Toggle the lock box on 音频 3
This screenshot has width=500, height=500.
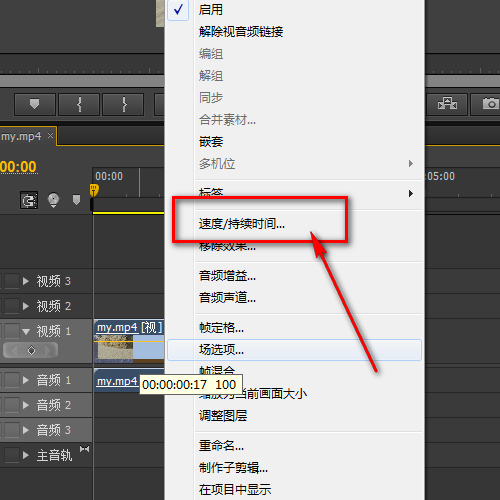[12, 430]
